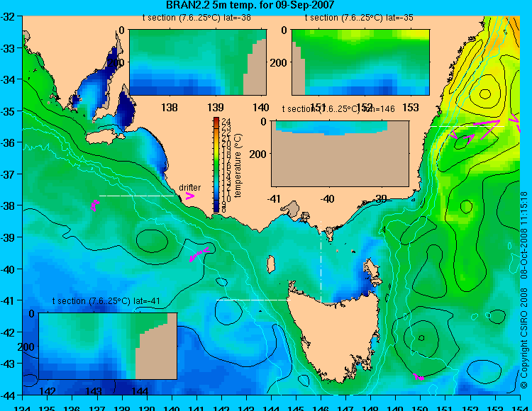Screen dimensions: 532x411
Task: Click the 153 tick label under lat=-35 inset
Action: pos(411,108)
